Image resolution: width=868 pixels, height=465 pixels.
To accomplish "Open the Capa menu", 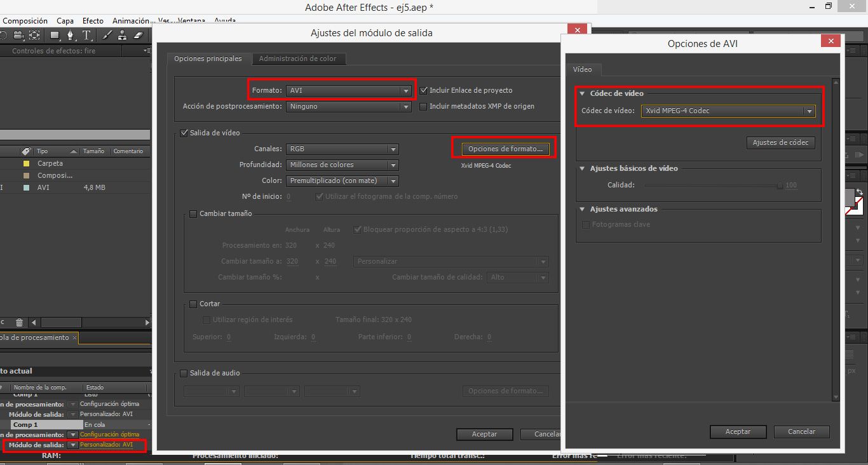I will pyautogui.click(x=65, y=21).
